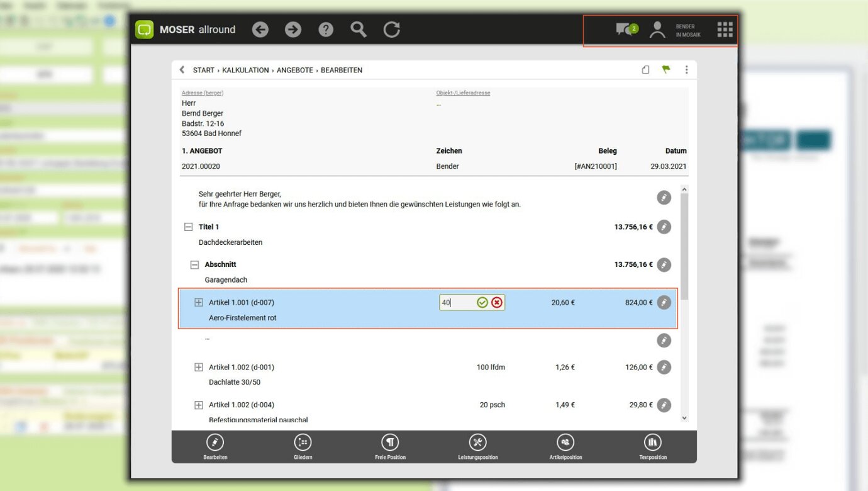The image size is (868, 491).
Task: Collapse the Titel 1 section
Action: point(188,227)
